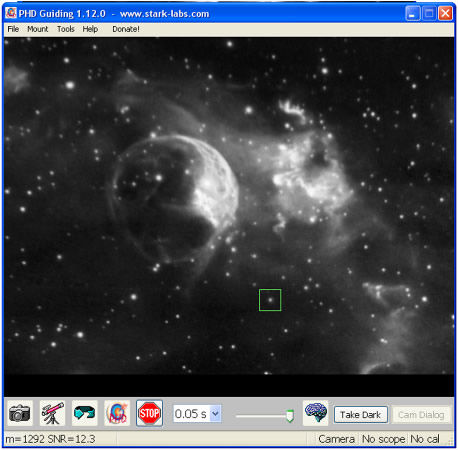Viewport: 459px width, 450px height.
Task: Select the star in the green box
Action: click(270, 300)
